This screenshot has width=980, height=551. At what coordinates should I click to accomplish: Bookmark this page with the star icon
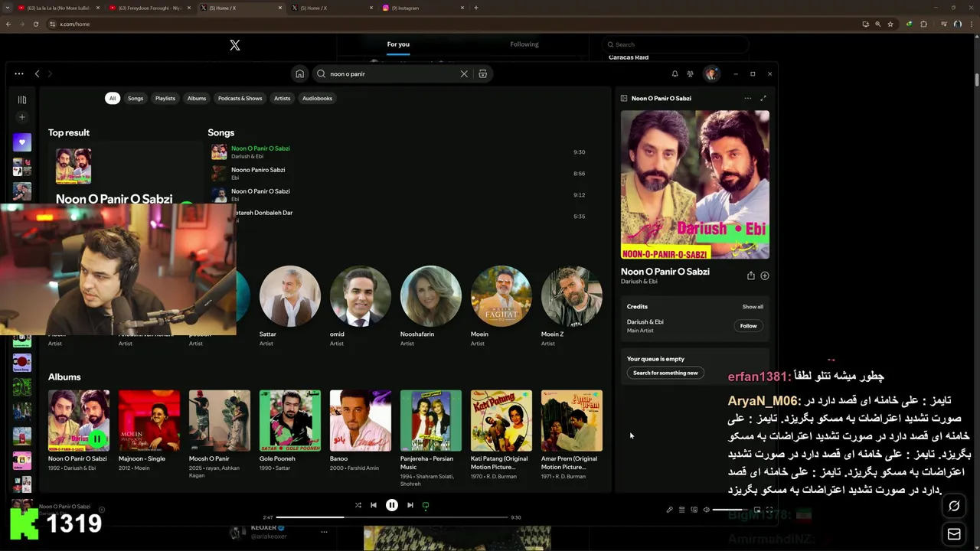890,24
